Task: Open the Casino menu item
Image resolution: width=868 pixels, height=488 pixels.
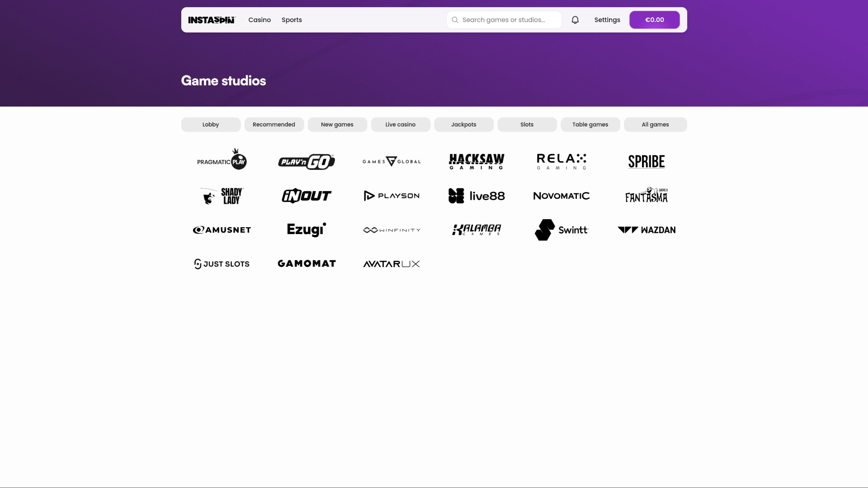Action: point(259,20)
